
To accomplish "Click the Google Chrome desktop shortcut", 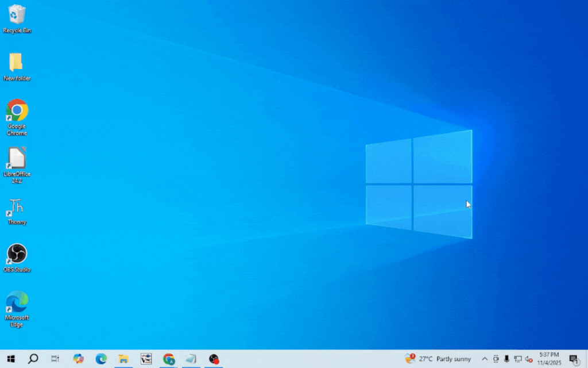I will click(17, 111).
